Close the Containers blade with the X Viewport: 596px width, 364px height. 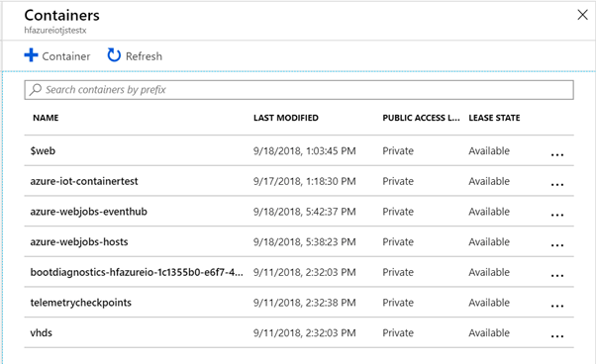pos(582,15)
